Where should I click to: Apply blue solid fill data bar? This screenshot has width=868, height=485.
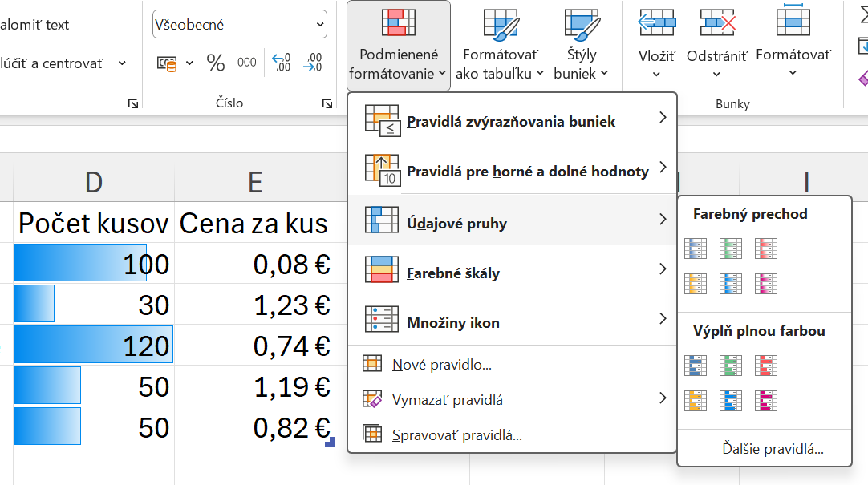(696, 366)
